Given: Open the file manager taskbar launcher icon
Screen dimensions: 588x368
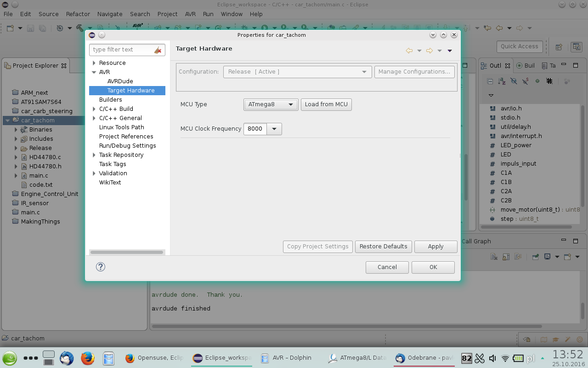Looking at the screenshot, I should (x=108, y=358).
